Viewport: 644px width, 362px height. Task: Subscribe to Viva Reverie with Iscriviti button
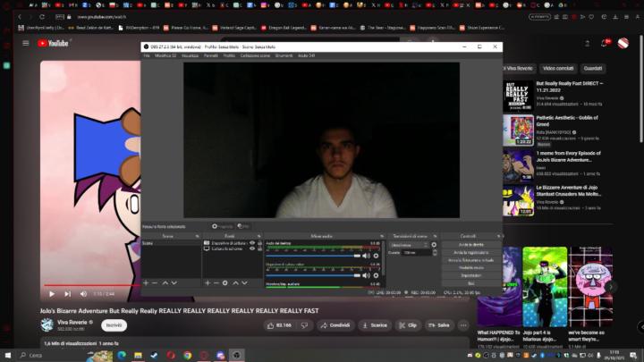[114, 325]
